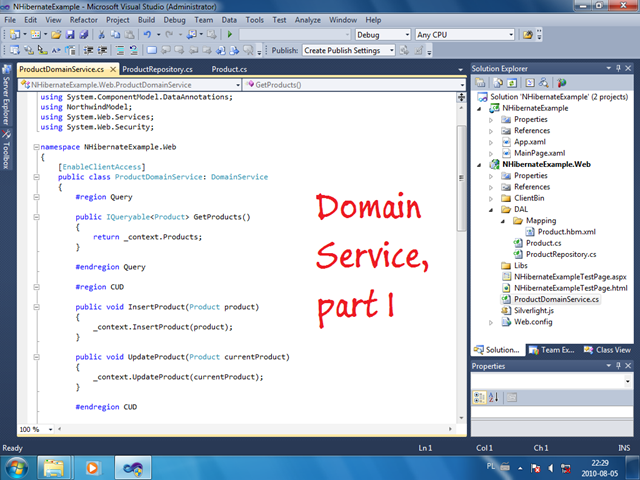Expand the App.xaml node
Screen dimensions: 640x480
click(x=491, y=142)
